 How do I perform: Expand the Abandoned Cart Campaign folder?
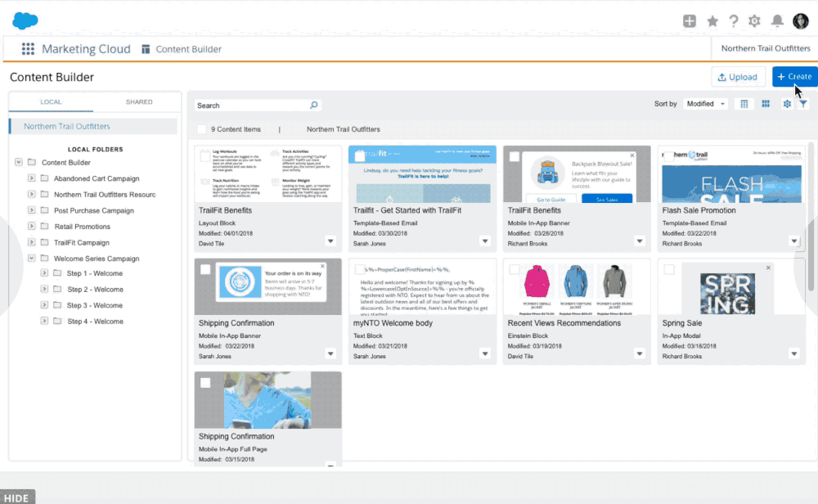[31, 178]
